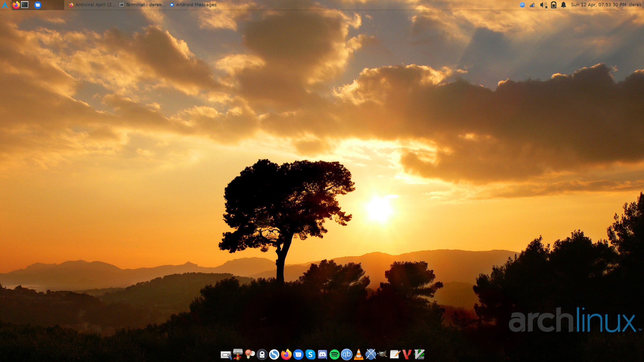Launch GIMP from the dock

point(383,354)
